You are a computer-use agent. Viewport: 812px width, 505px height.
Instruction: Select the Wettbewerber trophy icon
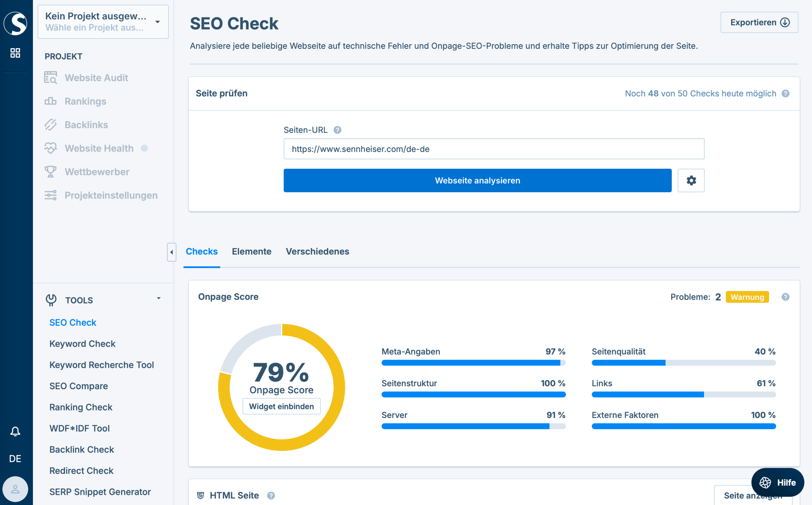[51, 172]
